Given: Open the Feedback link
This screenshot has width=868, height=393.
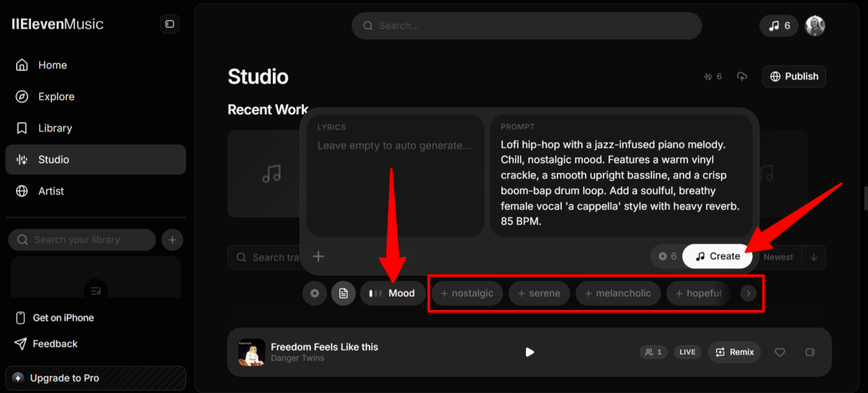Looking at the screenshot, I should 46,344.
